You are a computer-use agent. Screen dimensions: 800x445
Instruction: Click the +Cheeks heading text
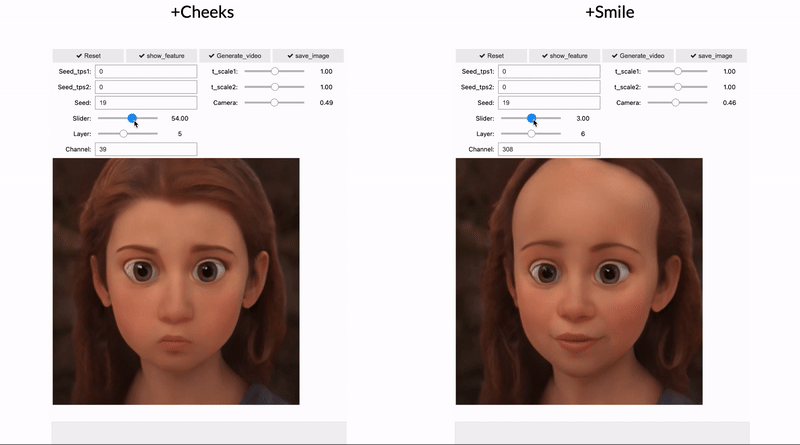click(202, 12)
